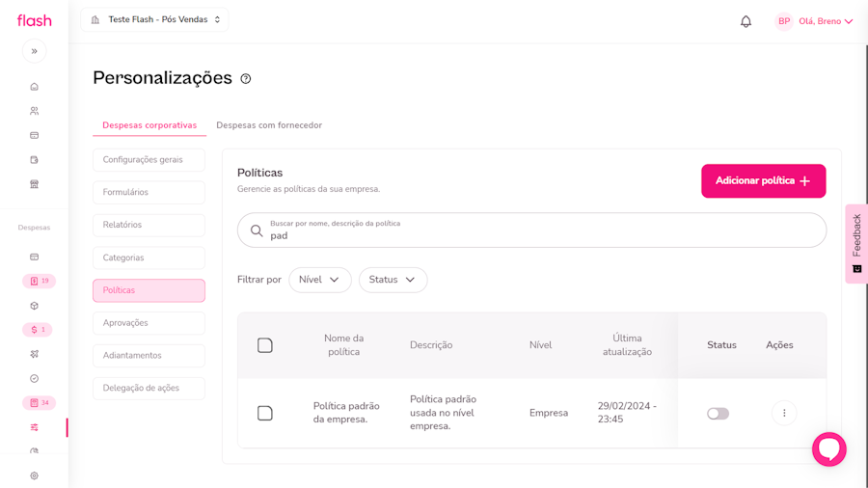868x488 pixels.
Task: Click the help icon beside Personalizações
Action: [x=246, y=79]
